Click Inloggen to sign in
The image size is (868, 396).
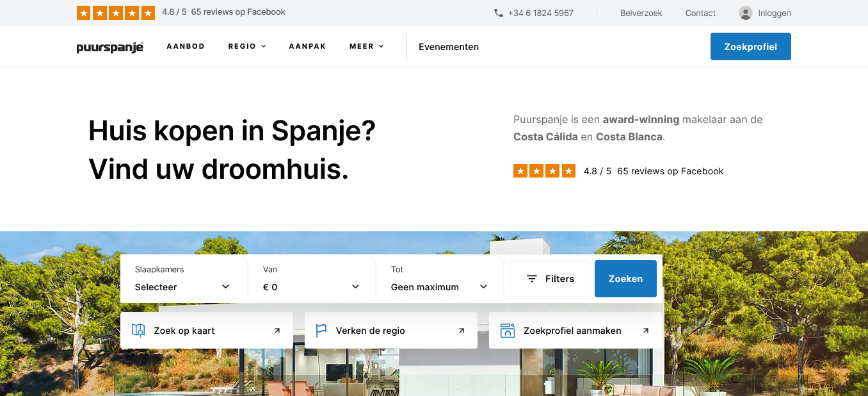pos(775,13)
